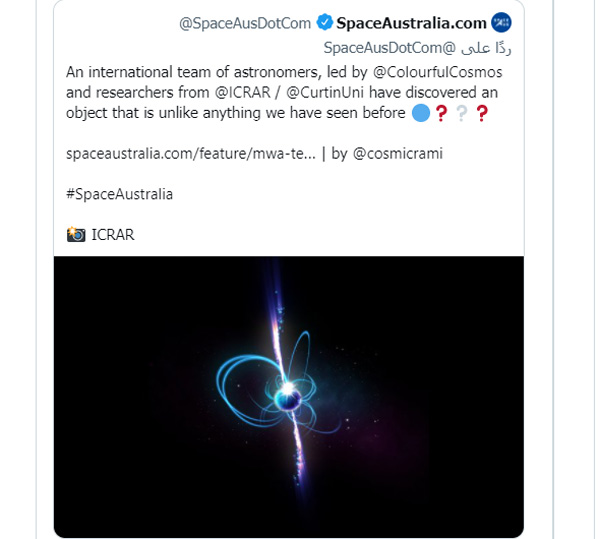The height and width of the screenshot is (539, 600).
Task: Click the grey question mark emoji
Action: 461,114
